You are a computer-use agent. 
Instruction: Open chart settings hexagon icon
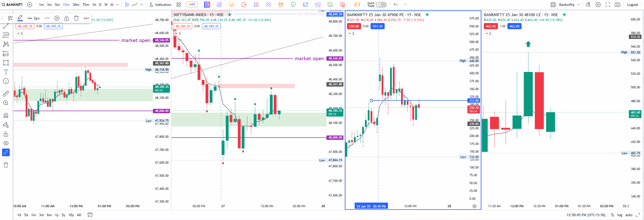598,5
